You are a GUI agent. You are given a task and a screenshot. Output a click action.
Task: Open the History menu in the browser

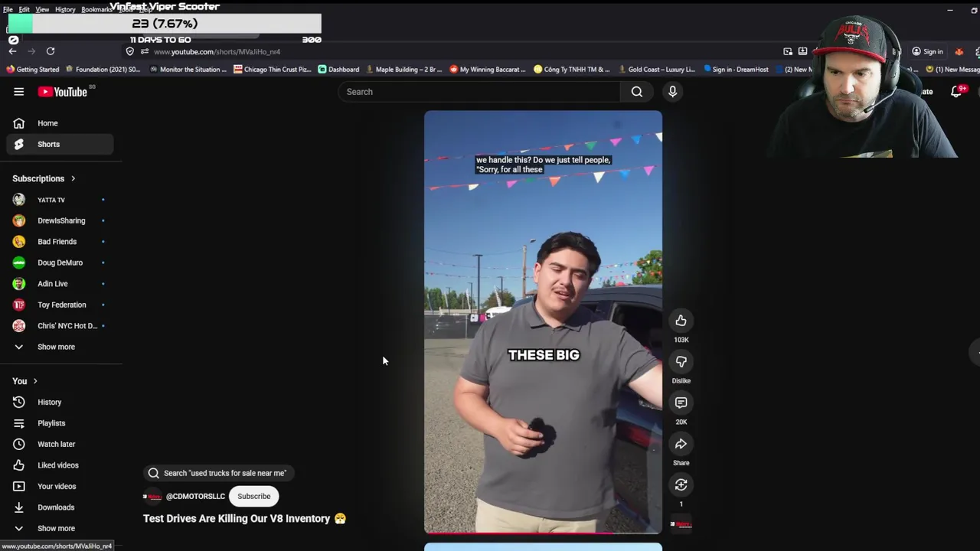pyautogui.click(x=65, y=9)
